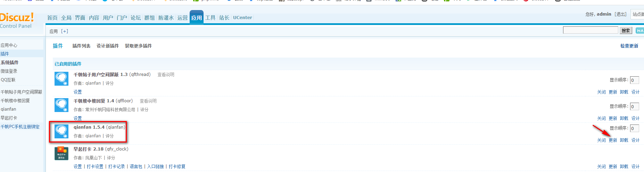Click 查看说明 for 千帆帖子用户空间屏蔽
The width and height of the screenshot is (644, 172).
[166, 75]
